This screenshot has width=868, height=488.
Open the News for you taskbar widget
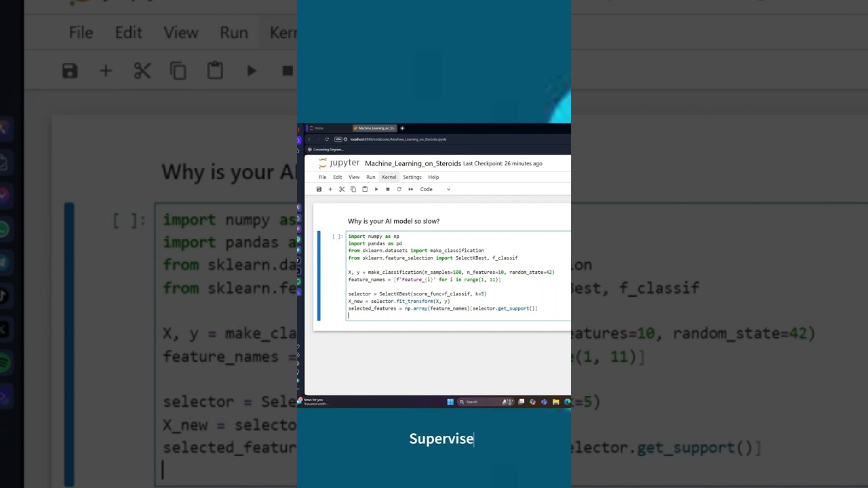[x=314, y=402]
